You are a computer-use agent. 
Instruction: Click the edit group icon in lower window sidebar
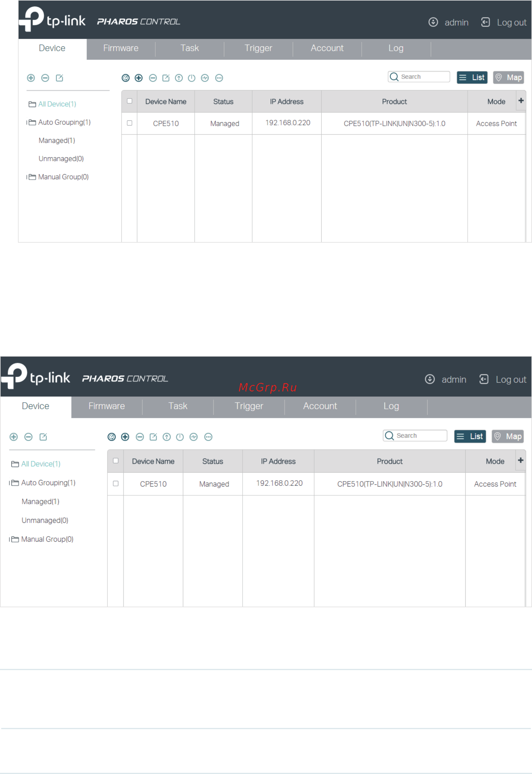(x=43, y=437)
